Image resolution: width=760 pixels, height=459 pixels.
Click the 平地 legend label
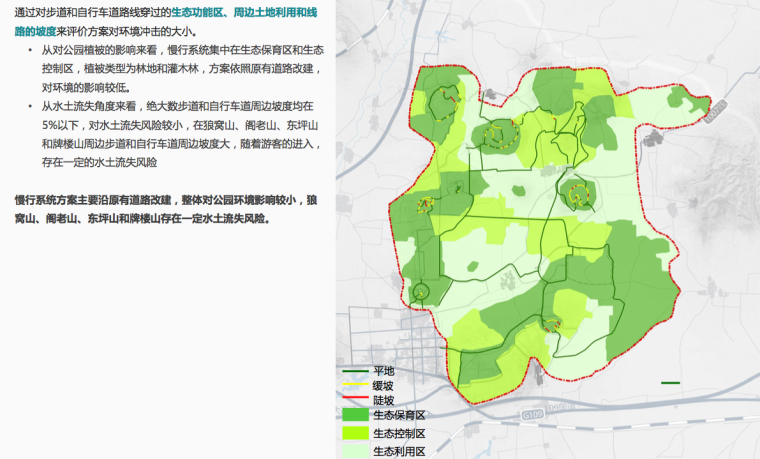(384, 371)
